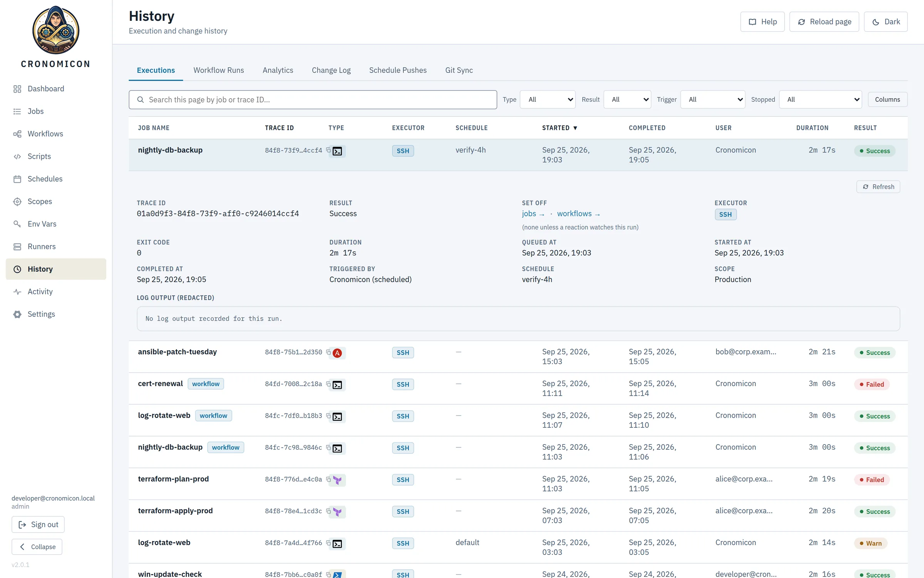Copy trace ID 84f8-75b1…2d350

328,352
